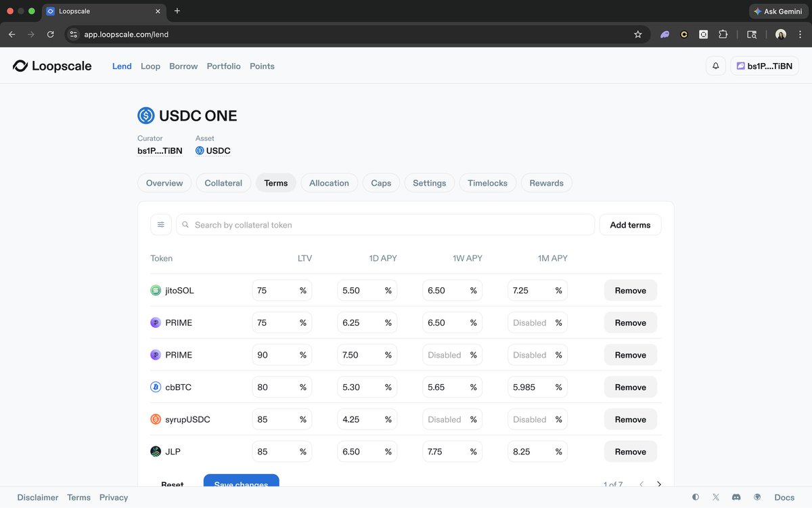
Task: Open the browser extensions puzzle icon
Action: click(723, 35)
